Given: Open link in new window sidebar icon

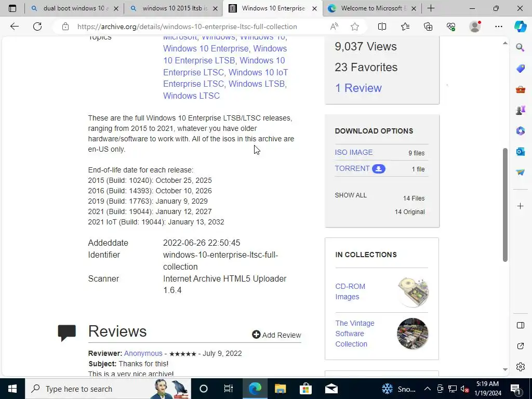Looking at the screenshot, I should pyautogui.click(x=521, y=346).
